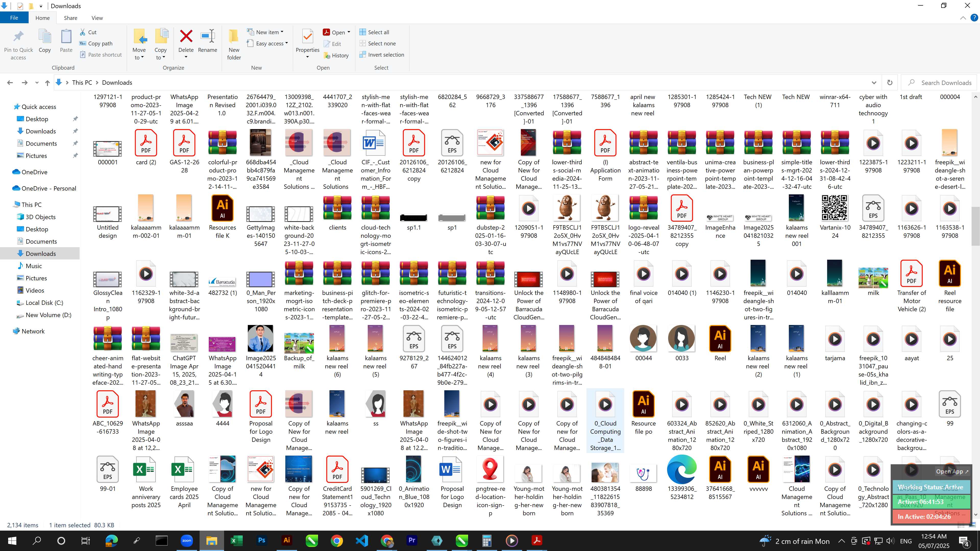Open the dropdown arrow beside Open

[348, 32]
